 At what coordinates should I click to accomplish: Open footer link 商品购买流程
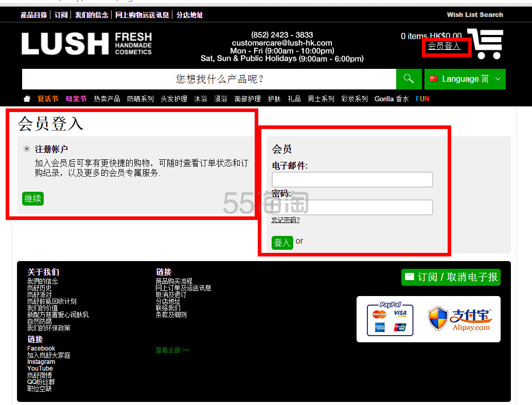(174, 281)
